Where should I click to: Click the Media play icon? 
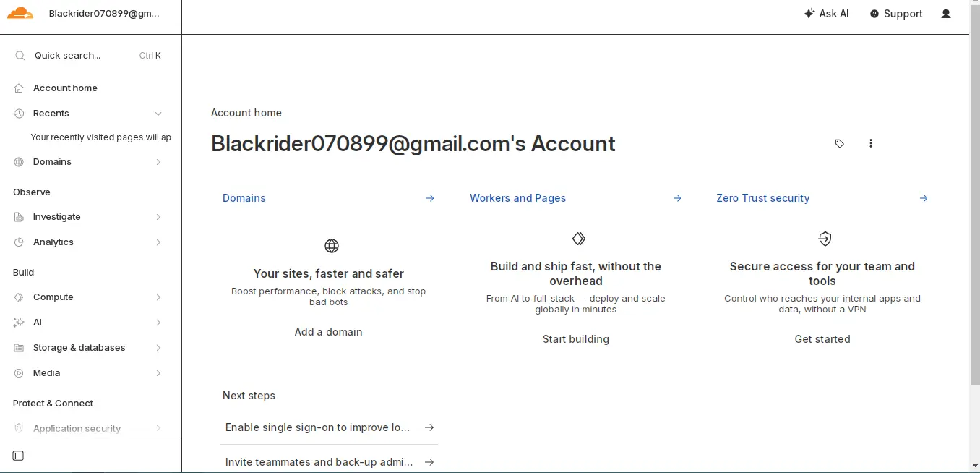[x=19, y=373]
